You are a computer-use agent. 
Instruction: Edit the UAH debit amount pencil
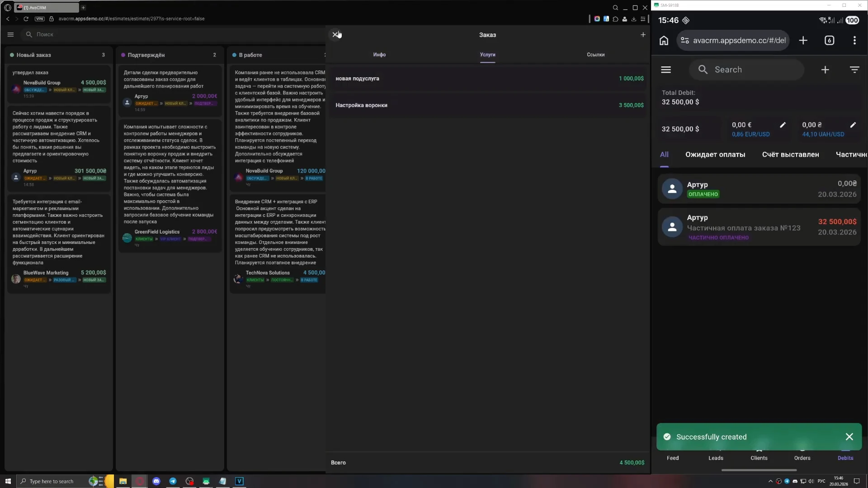(x=853, y=125)
